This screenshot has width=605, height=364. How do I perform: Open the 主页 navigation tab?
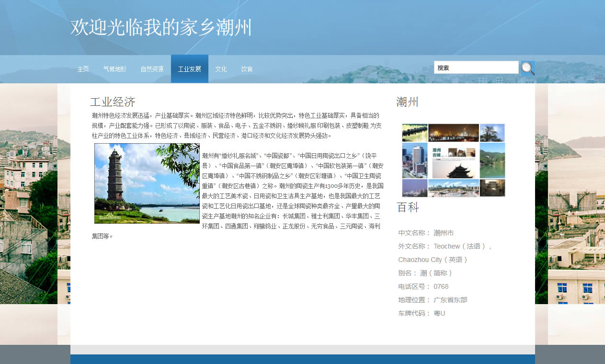pos(83,69)
